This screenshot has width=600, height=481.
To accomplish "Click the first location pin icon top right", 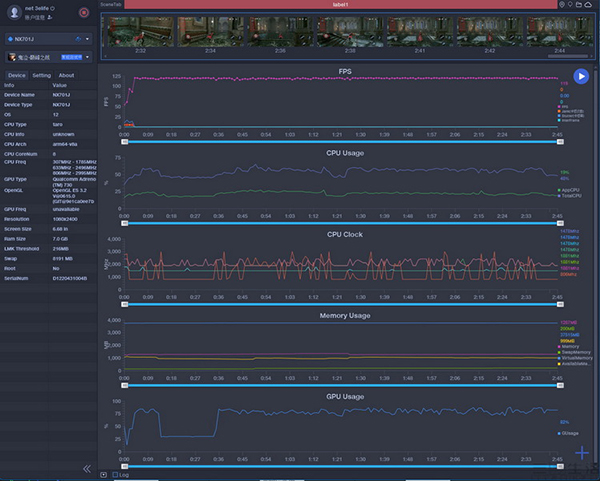I will 562,4.
